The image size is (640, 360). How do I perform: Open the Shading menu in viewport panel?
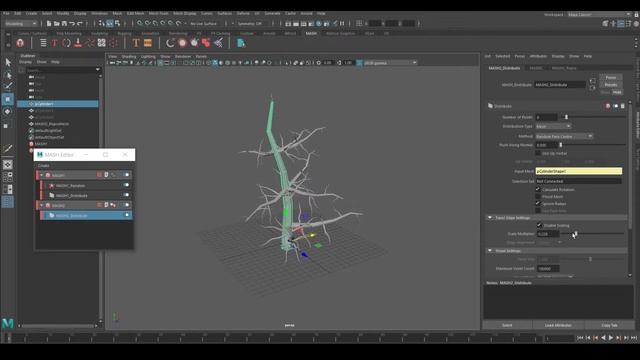click(129, 56)
